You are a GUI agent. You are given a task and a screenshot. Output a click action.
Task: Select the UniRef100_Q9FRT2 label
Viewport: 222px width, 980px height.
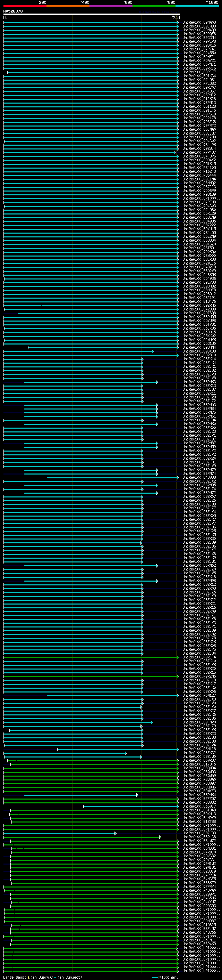[199, 125]
